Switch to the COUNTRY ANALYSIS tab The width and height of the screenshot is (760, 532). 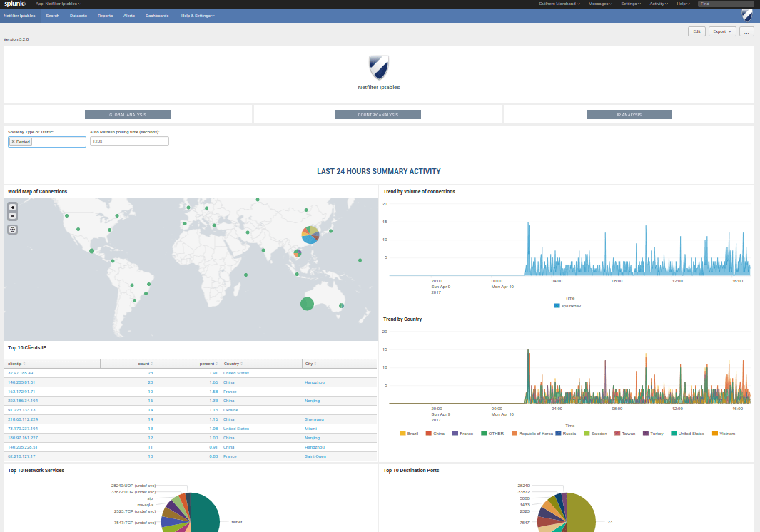(378, 114)
